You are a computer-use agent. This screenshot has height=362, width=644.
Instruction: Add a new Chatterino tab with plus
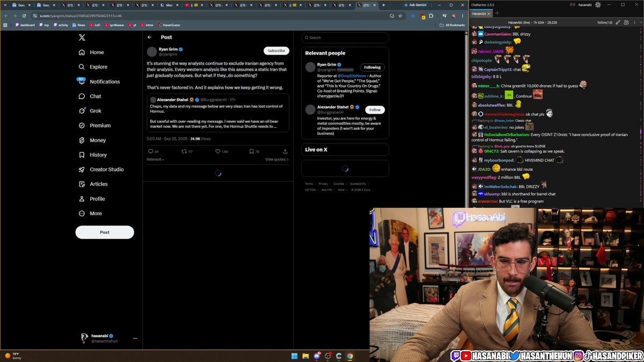(497, 13)
